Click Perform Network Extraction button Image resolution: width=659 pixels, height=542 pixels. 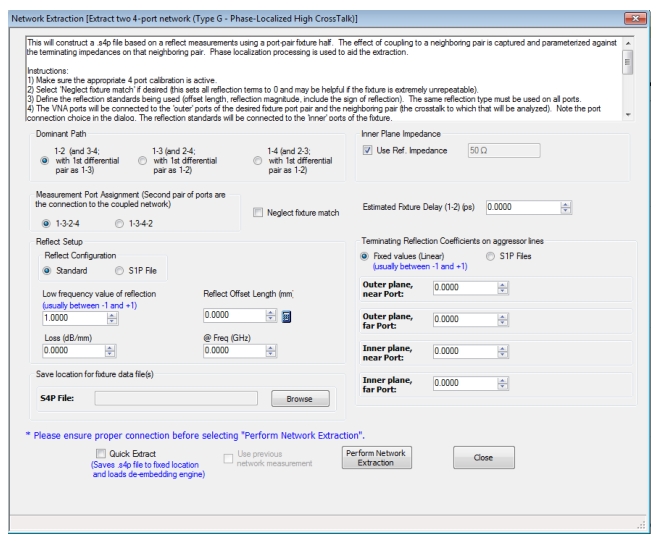[377, 458]
